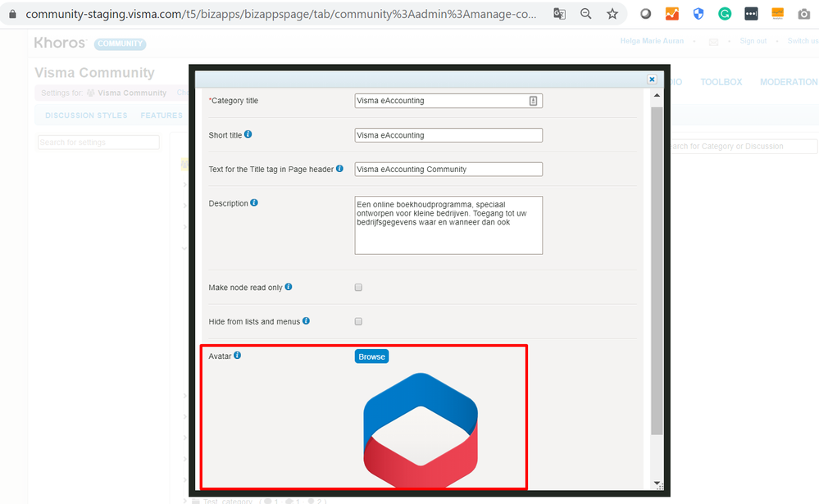Enable Make node read only checkbox
This screenshot has width=819, height=504.
[x=358, y=288]
